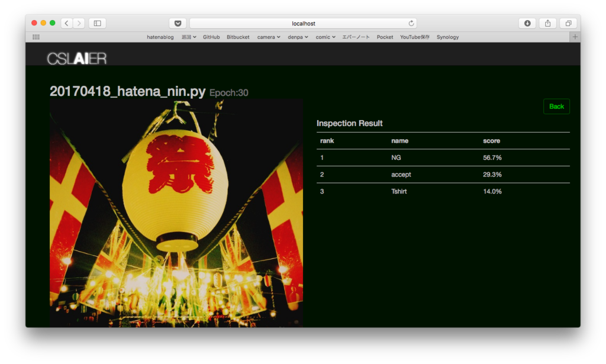This screenshot has height=364, width=606.
Task: Open GitHub bookmark
Action: pos(211,37)
